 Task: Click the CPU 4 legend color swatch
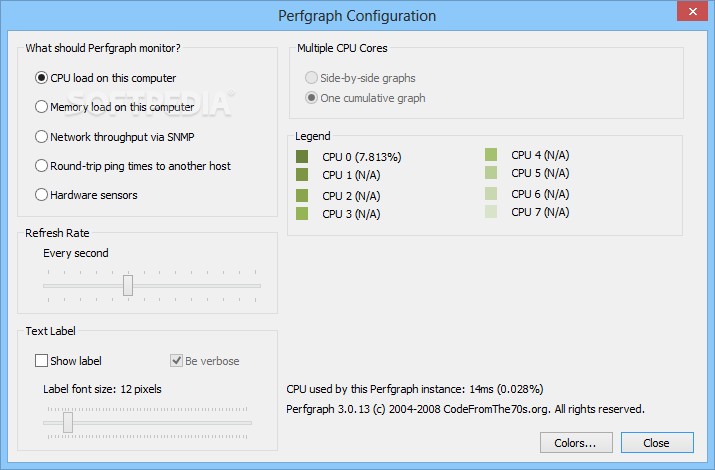491,155
